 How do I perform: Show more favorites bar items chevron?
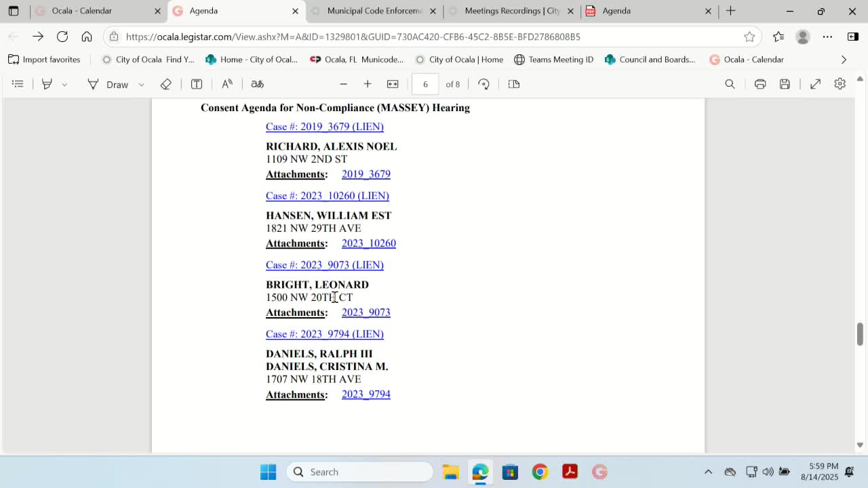click(844, 60)
